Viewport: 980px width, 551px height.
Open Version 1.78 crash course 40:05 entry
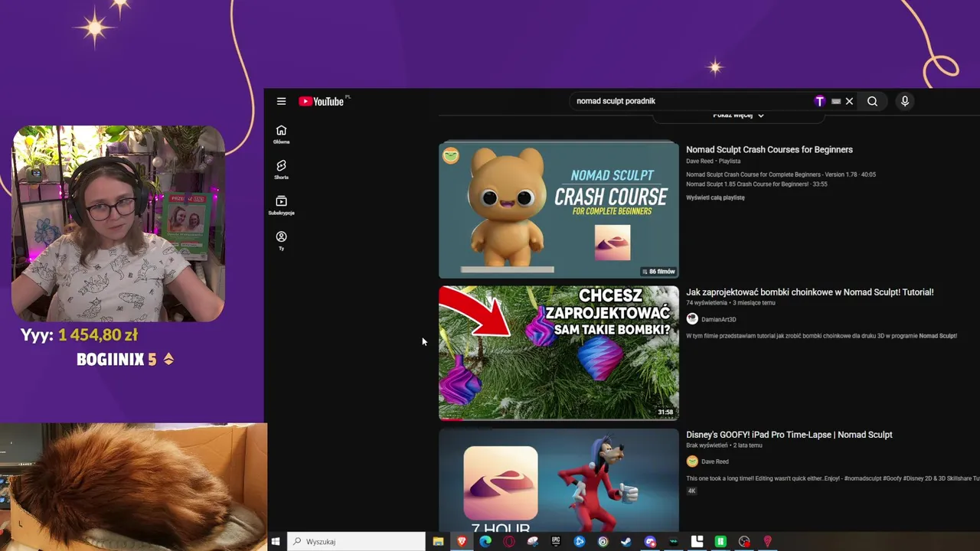(x=781, y=174)
